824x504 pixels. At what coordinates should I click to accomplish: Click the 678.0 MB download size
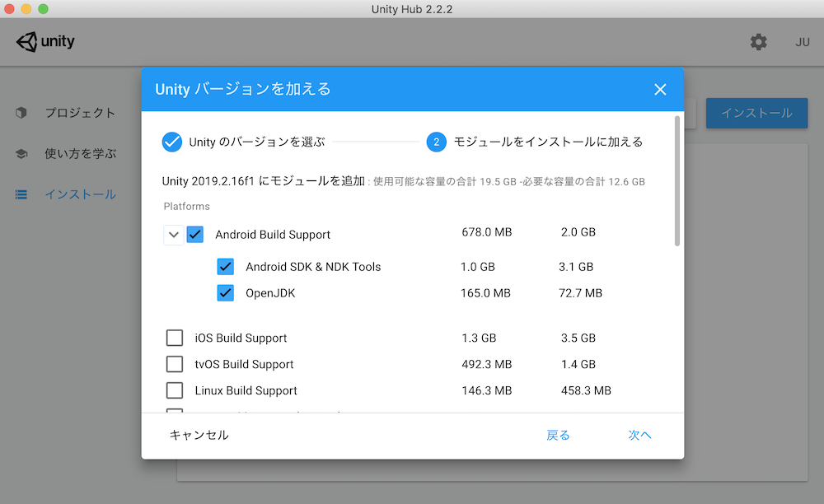(487, 232)
